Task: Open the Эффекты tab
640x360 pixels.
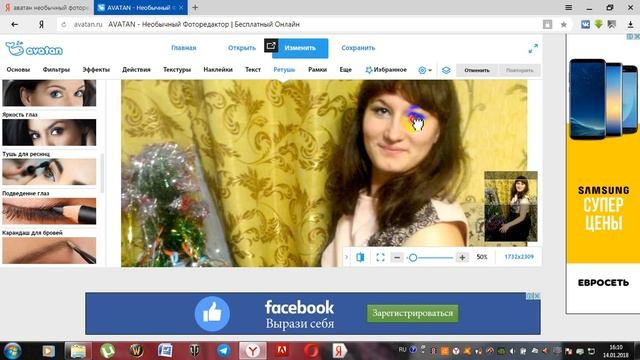Action: tap(96, 70)
